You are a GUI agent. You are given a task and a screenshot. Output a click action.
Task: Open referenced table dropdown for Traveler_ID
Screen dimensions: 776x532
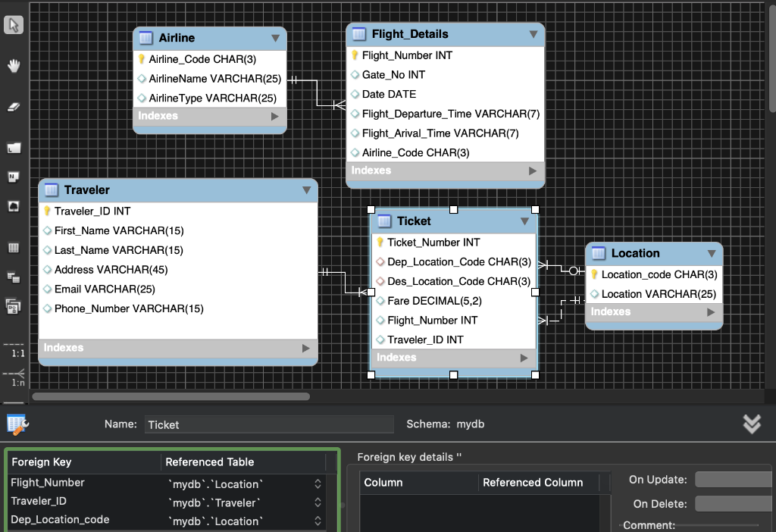pos(318,502)
